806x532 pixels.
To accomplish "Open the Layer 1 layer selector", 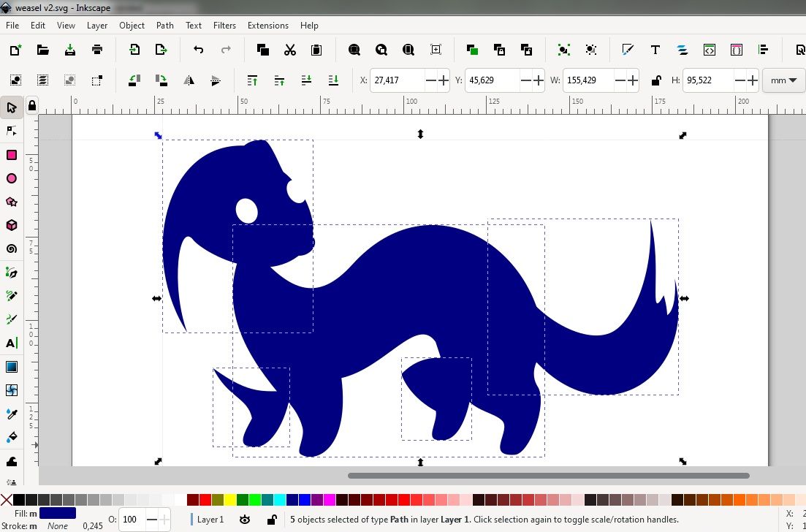I will (210, 520).
